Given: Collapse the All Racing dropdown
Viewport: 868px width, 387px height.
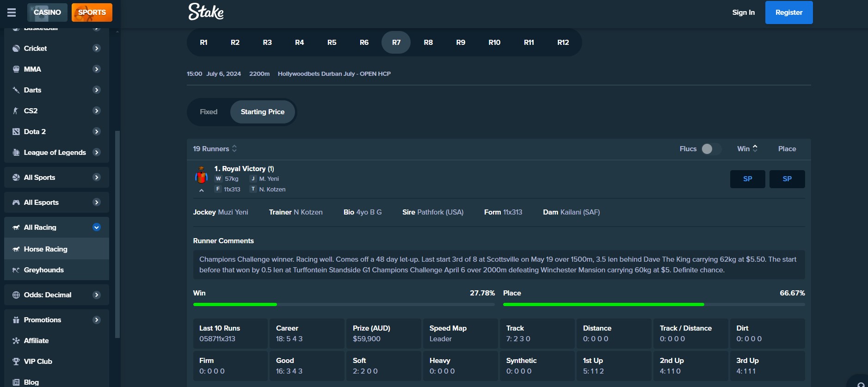Looking at the screenshot, I should point(97,227).
